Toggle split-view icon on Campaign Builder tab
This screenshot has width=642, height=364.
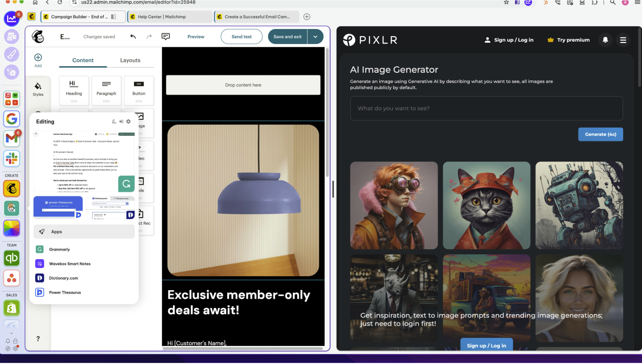coord(114,17)
